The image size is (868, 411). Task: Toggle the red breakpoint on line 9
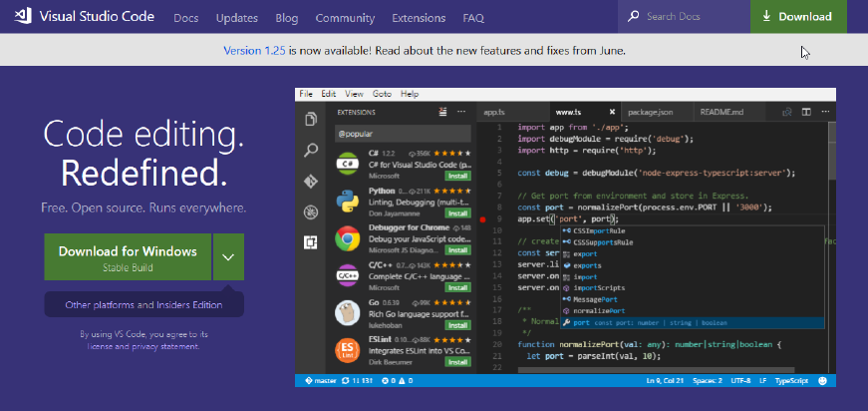pos(482,219)
